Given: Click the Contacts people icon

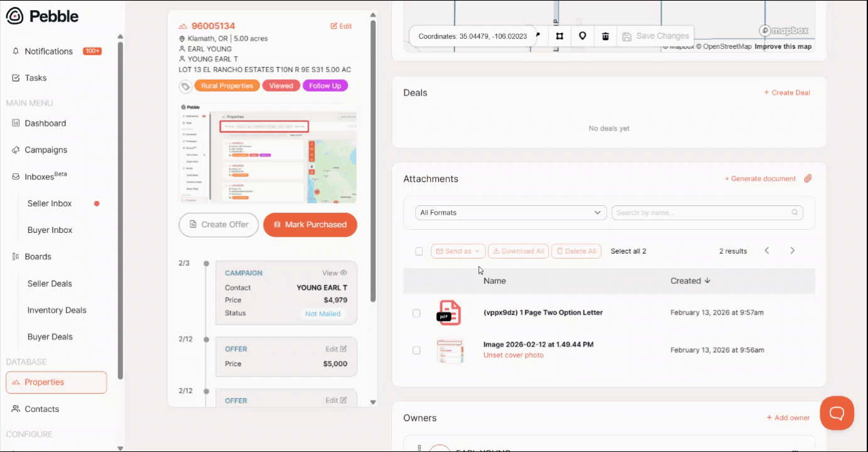Looking at the screenshot, I should 16,409.
